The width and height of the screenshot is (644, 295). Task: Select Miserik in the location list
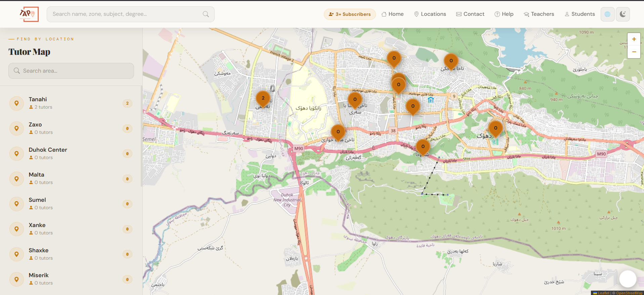click(71, 279)
